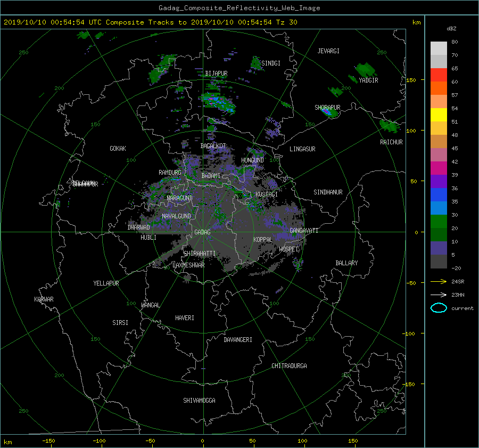
Task: Click the DHARWAD city label
Action: tap(139, 227)
